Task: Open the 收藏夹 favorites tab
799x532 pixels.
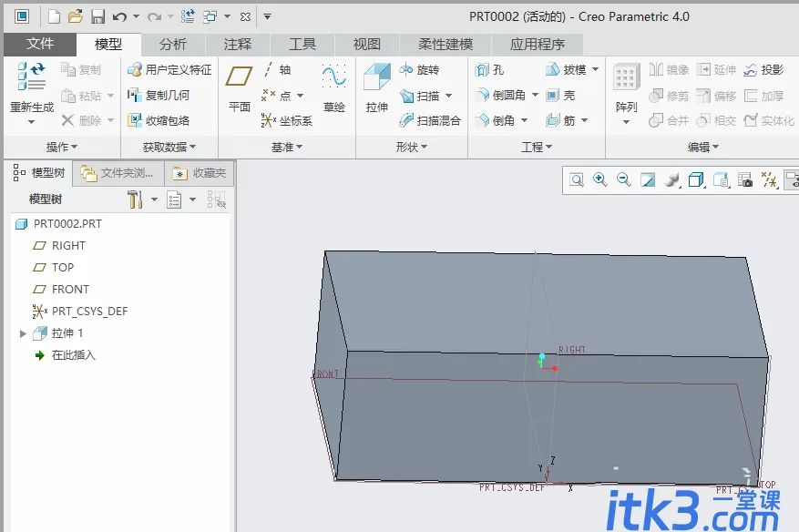Action: 200,173
